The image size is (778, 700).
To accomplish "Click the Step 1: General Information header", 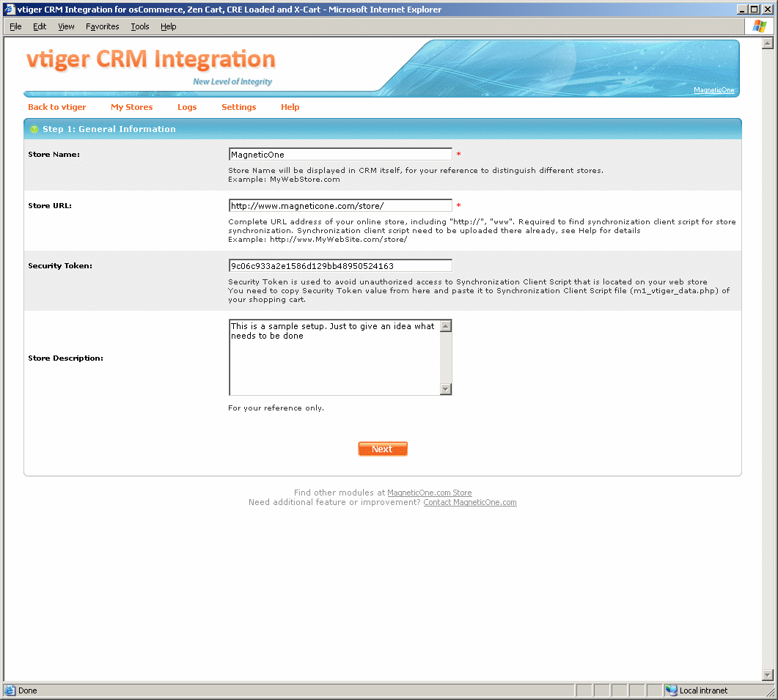I will (383, 129).
